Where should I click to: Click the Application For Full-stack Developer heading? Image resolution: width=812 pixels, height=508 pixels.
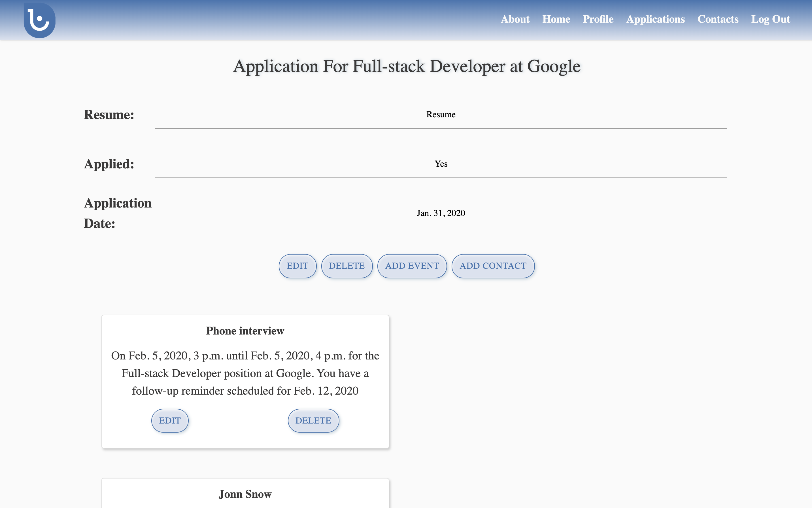click(x=407, y=67)
